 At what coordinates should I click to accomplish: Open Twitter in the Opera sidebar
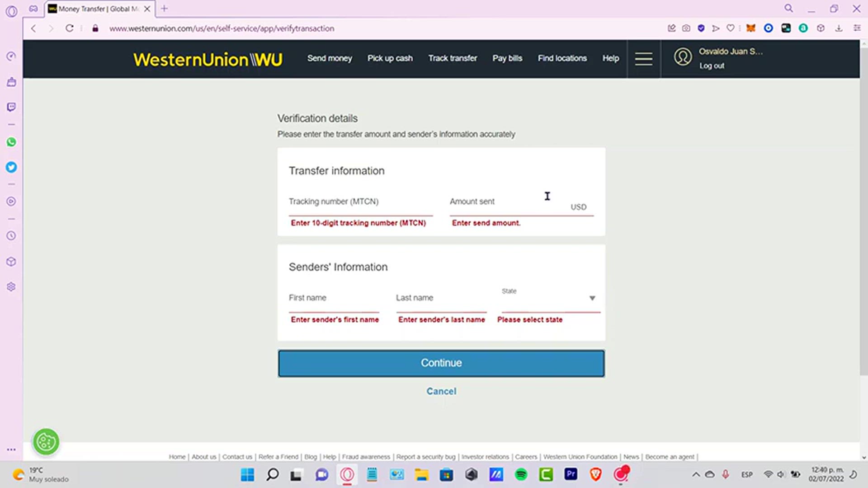pyautogui.click(x=11, y=168)
